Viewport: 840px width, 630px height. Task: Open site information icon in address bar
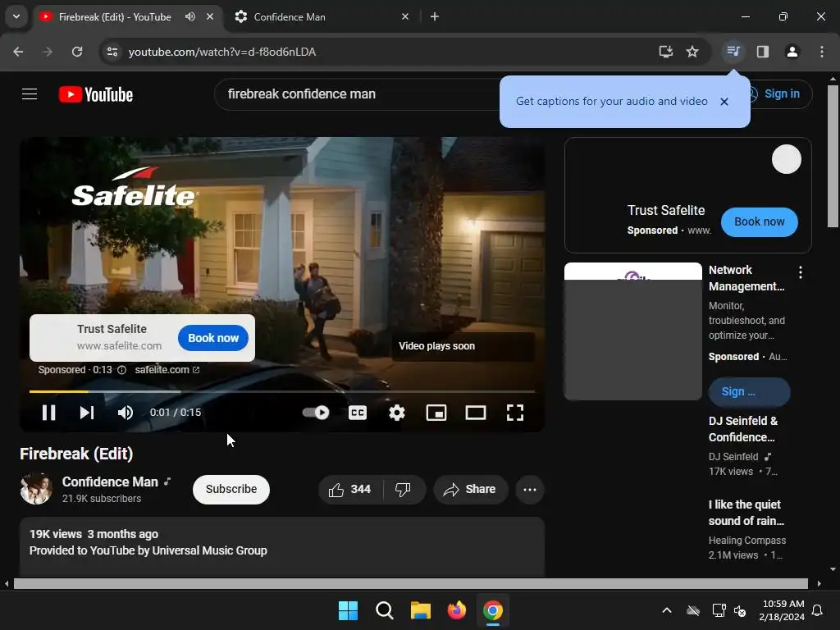coord(112,52)
